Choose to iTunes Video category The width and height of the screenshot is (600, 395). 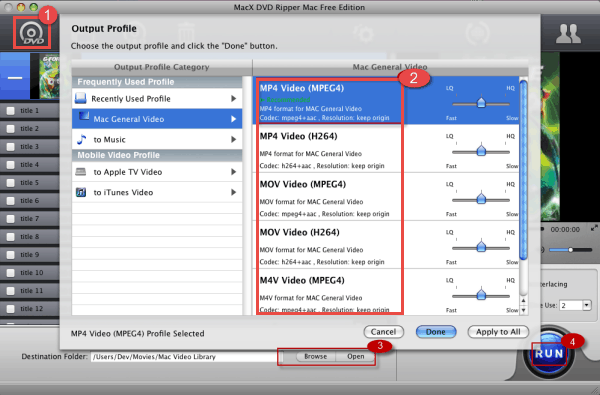(x=157, y=192)
